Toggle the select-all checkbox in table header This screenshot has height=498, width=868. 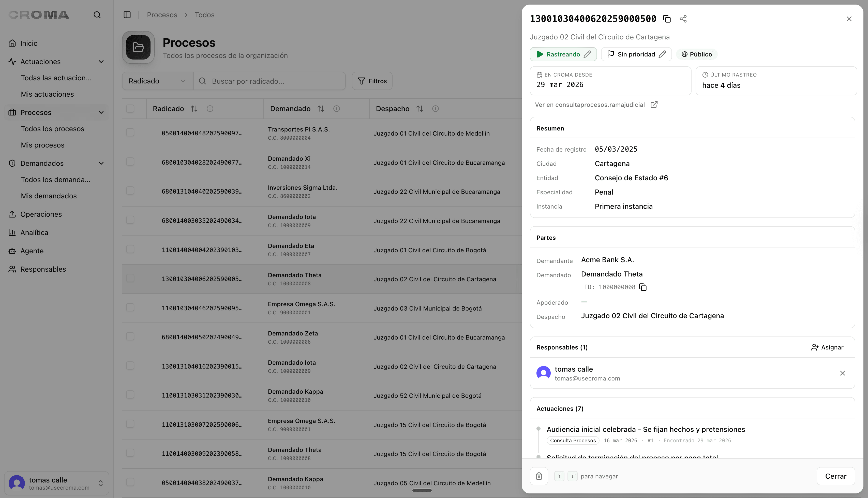[130, 108]
